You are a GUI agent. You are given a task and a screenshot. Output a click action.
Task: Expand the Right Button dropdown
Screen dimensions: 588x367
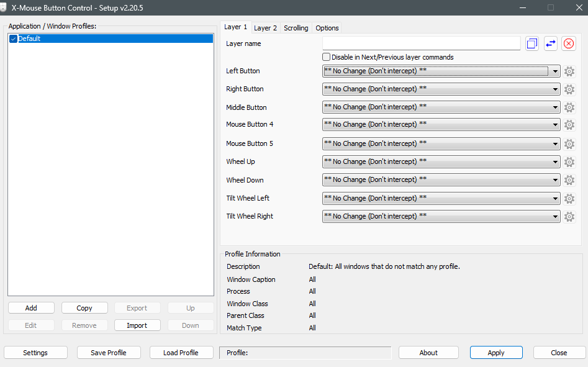(x=441, y=89)
